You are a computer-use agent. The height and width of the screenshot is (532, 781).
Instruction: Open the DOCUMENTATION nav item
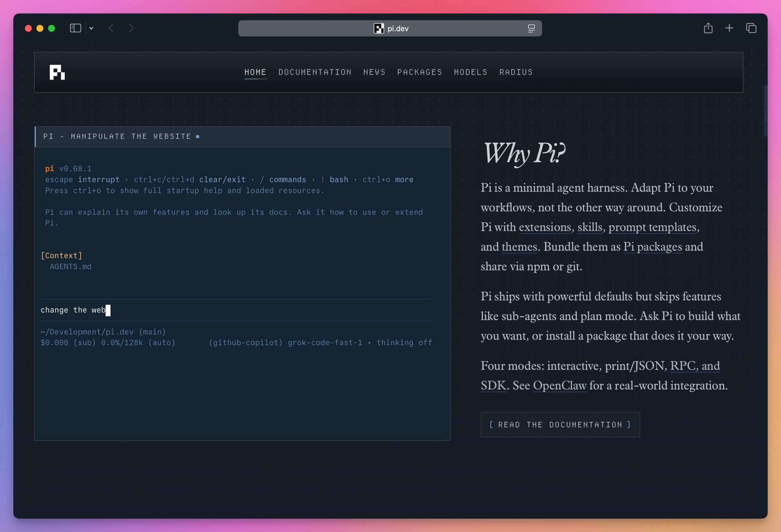(315, 72)
